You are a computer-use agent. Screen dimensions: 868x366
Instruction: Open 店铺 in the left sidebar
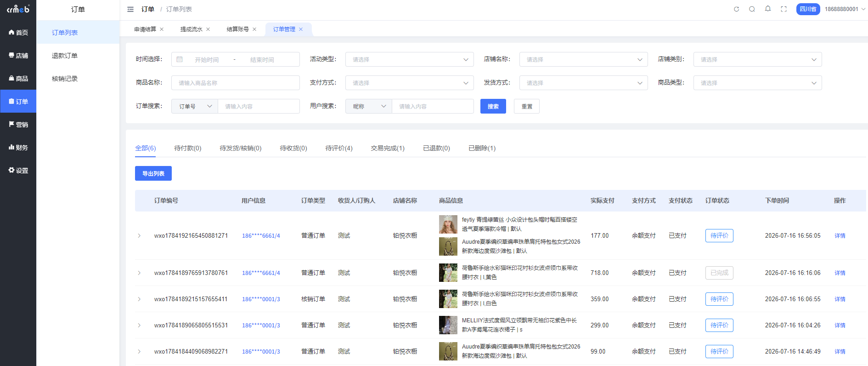[x=18, y=55]
